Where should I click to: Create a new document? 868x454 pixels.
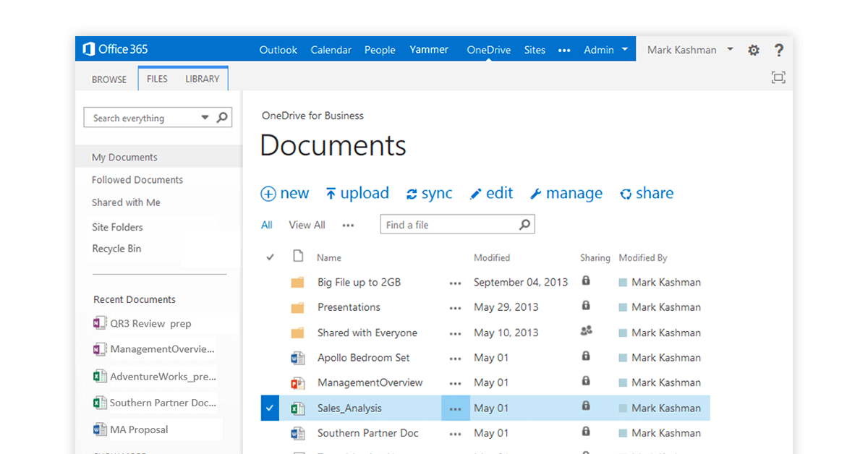(285, 194)
